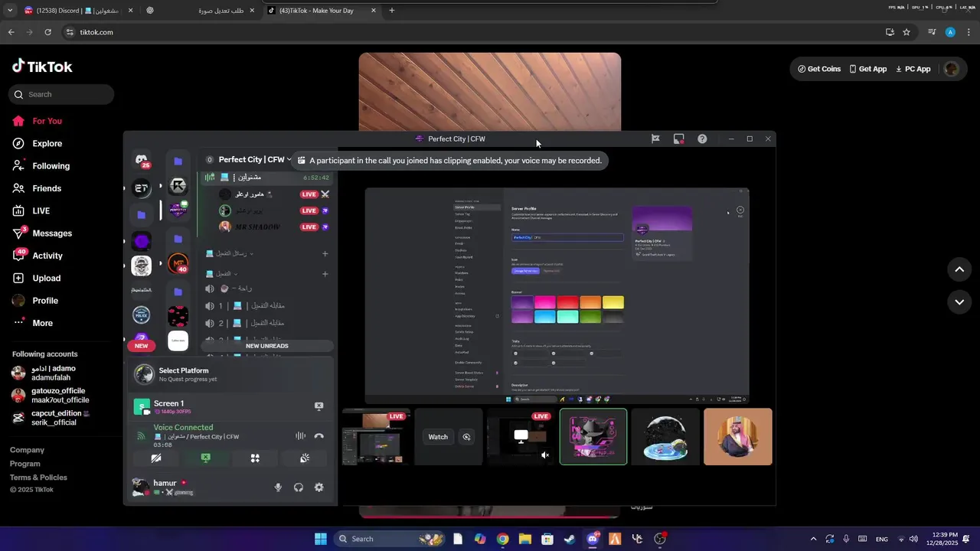
Task: Bookmark this page with the Chrome star
Action: (x=906, y=32)
